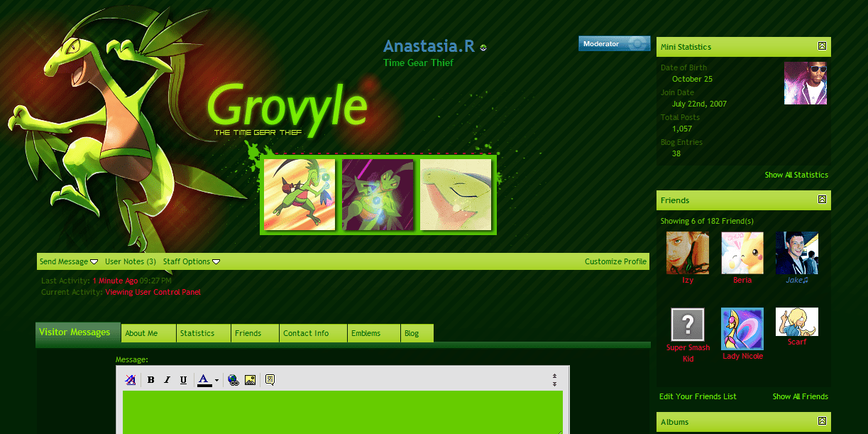Image resolution: width=868 pixels, height=434 pixels.
Task: Click the Izy friend name link
Action: point(688,280)
